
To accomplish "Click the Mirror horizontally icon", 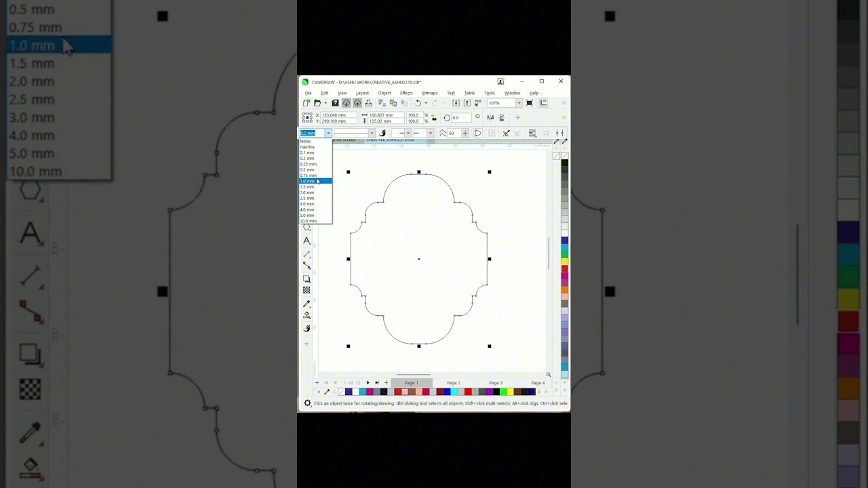I will [490, 117].
